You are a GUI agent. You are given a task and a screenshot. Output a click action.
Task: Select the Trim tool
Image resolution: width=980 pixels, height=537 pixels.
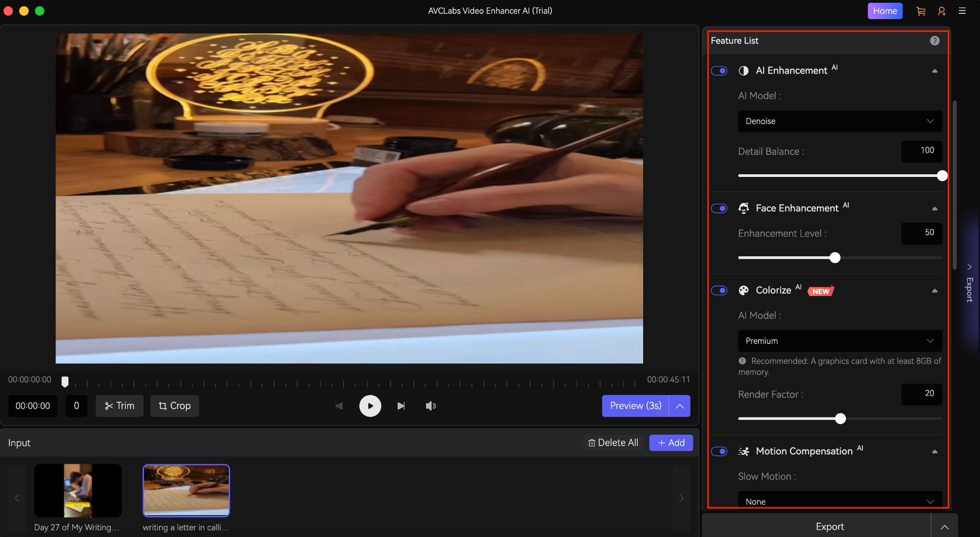(120, 405)
